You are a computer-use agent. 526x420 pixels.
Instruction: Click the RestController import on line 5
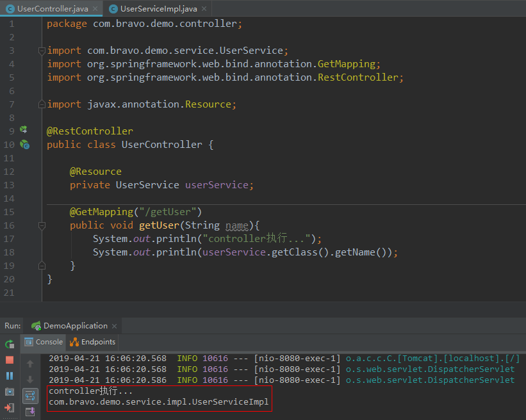coord(225,77)
